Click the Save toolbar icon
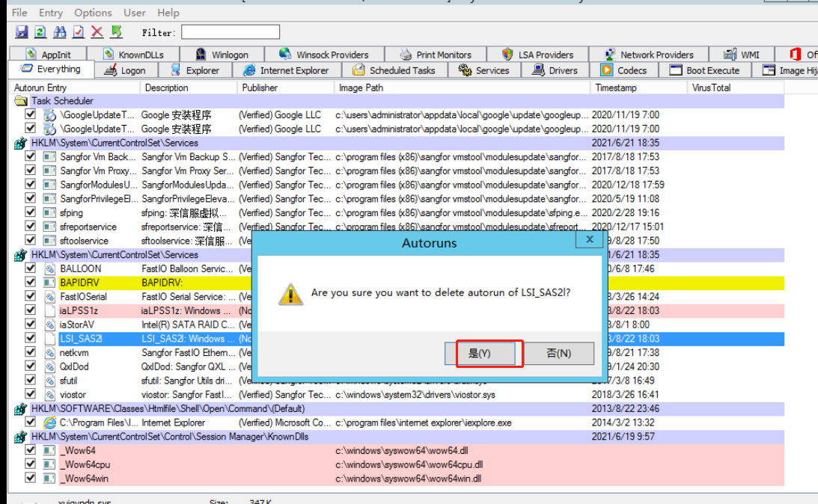The width and height of the screenshot is (818, 504). [x=22, y=32]
